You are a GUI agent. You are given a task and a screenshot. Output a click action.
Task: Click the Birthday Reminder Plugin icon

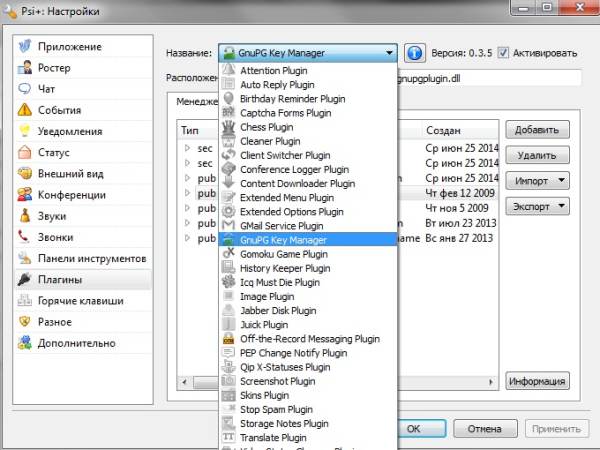point(228,100)
